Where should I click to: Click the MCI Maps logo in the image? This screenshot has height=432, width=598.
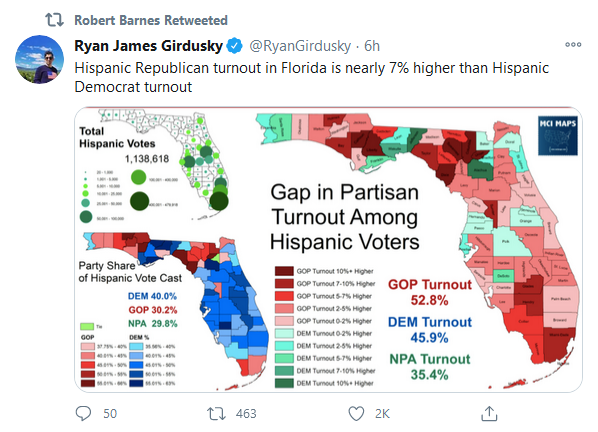click(x=558, y=136)
